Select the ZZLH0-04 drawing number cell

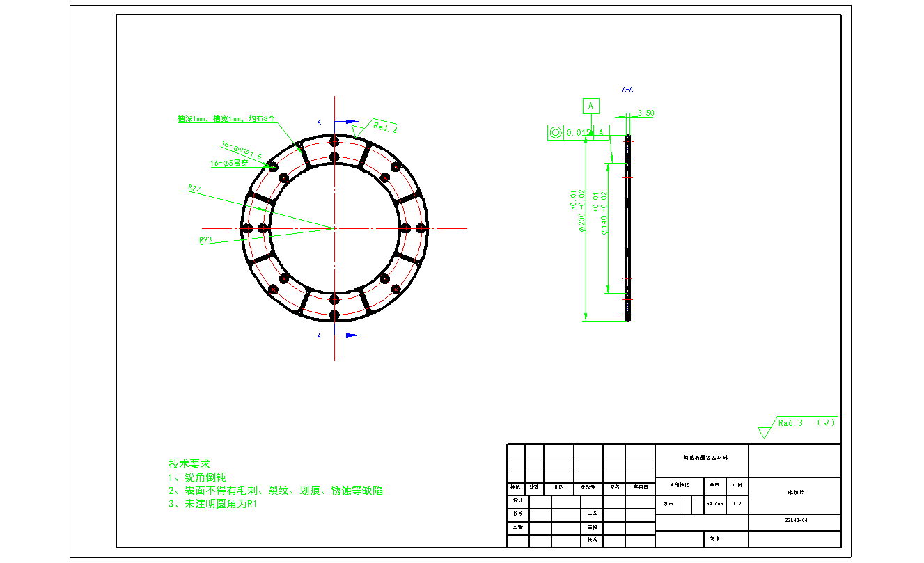[x=794, y=521]
